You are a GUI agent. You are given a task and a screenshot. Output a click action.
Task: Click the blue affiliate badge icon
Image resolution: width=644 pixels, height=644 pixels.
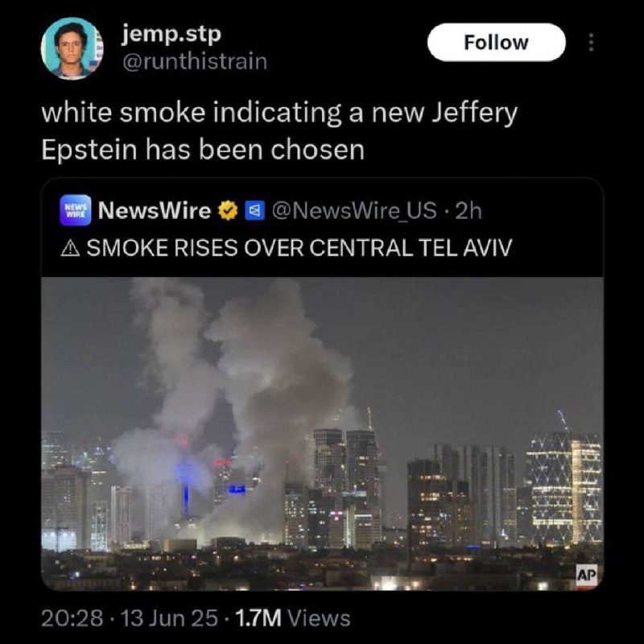254,211
